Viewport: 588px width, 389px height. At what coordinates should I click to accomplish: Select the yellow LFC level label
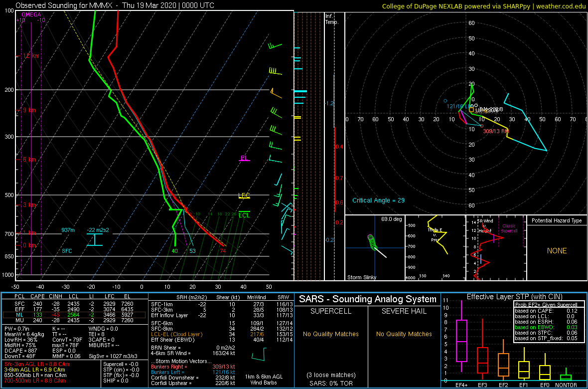click(x=244, y=195)
